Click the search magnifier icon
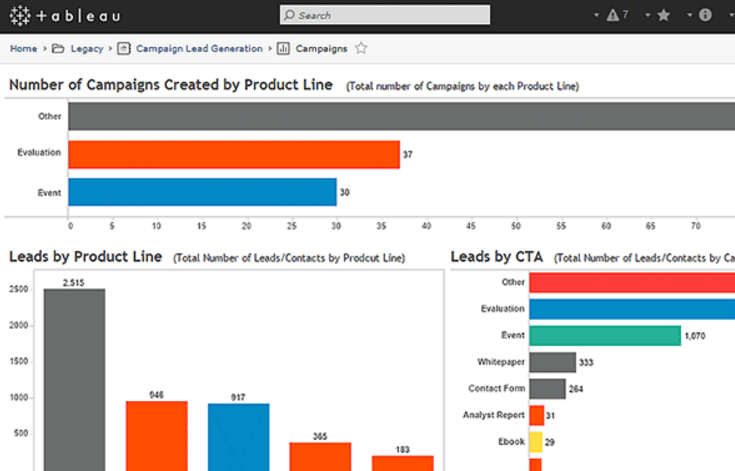The image size is (735, 471). pos(289,15)
